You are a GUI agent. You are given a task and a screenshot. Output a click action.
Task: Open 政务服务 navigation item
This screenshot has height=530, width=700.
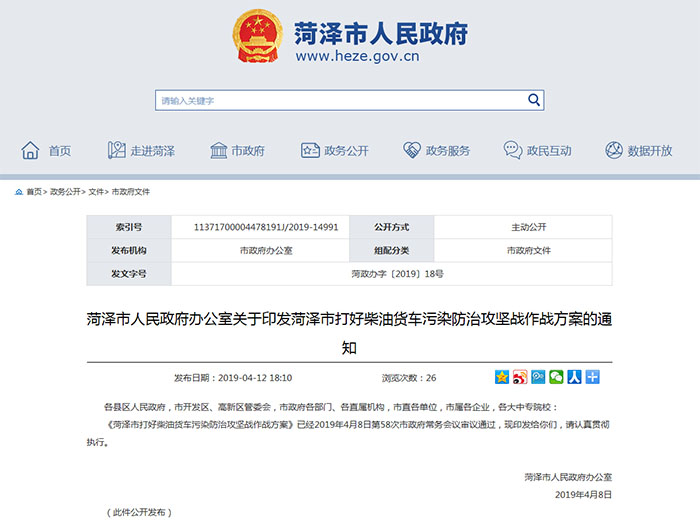(436, 151)
